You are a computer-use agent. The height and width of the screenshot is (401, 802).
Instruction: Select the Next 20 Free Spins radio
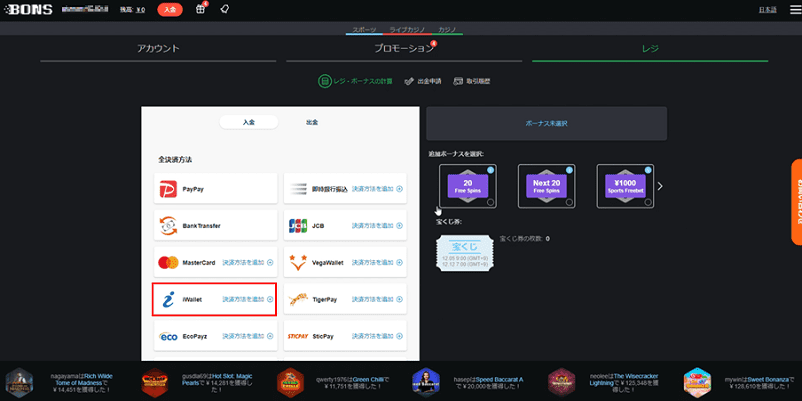[569, 203]
